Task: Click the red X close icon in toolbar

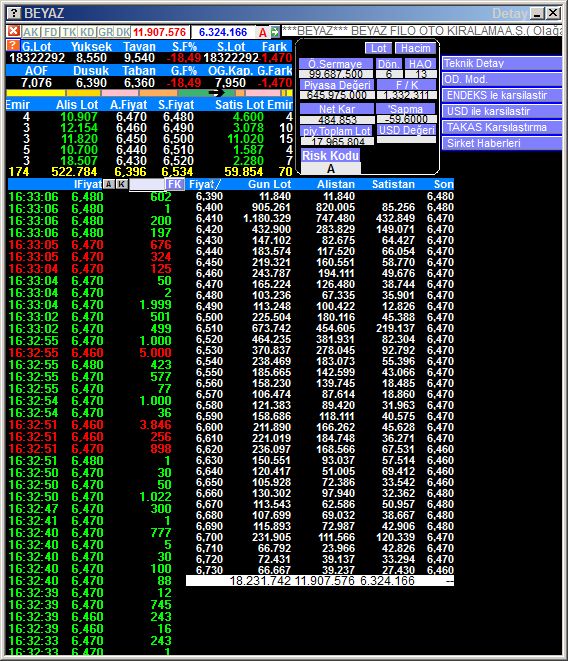Action: point(13,31)
